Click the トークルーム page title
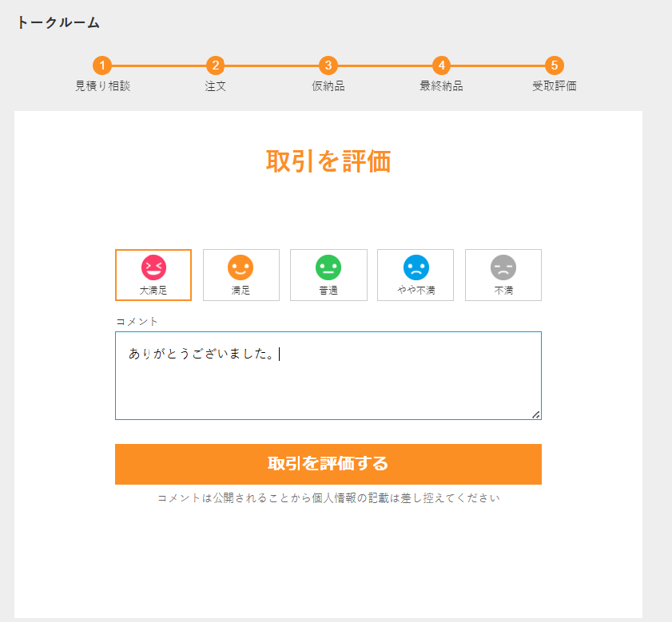Viewport: 672px width, 622px height. pos(58,22)
